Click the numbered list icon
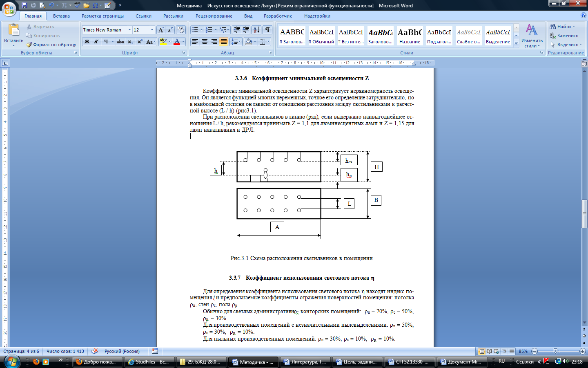 coord(209,30)
